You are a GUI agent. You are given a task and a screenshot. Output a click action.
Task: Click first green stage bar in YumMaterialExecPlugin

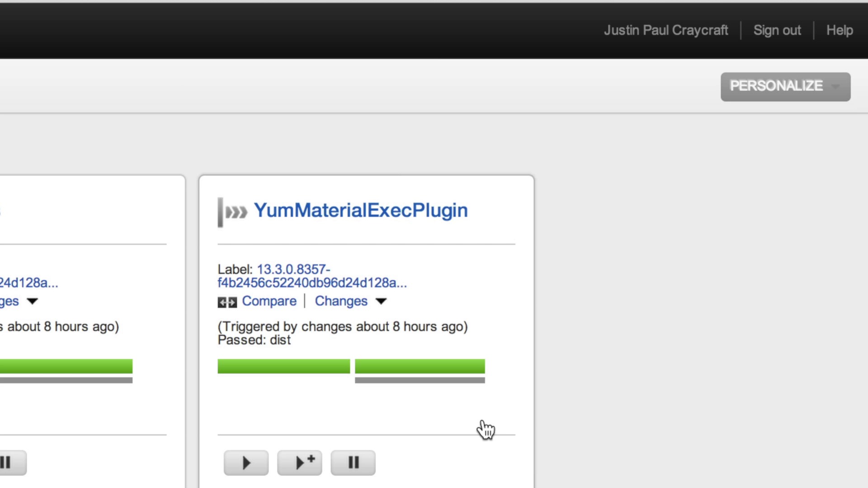point(283,366)
